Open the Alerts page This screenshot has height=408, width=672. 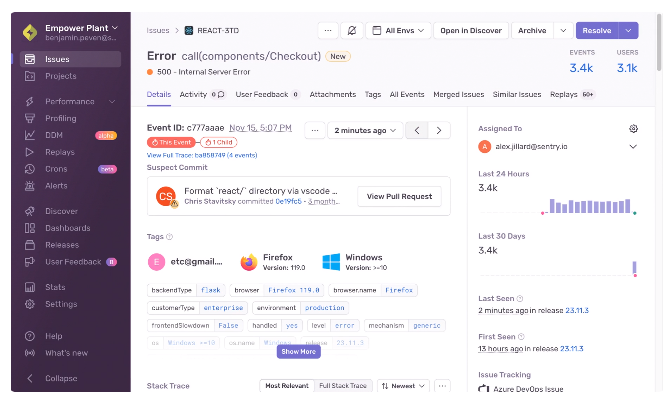click(x=58, y=186)
